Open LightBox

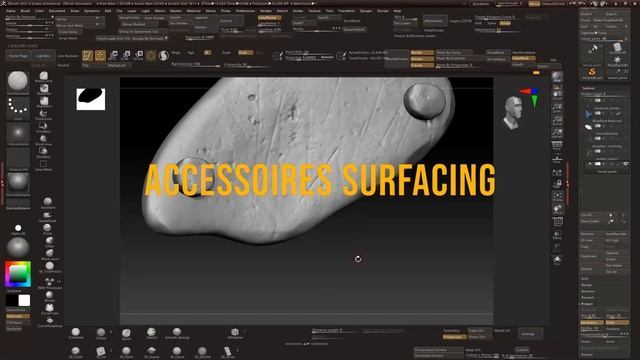coord(43,56)
